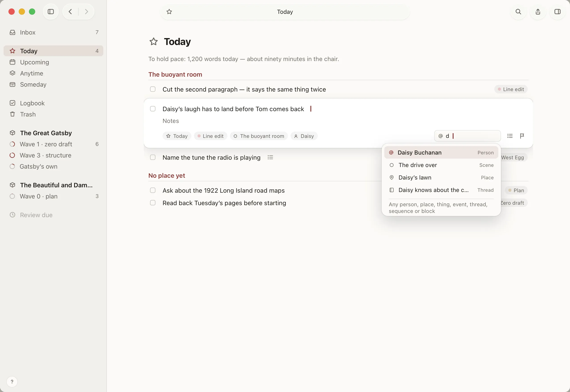Click checklist icon beside radio tune task
Viewport: 570px width, 392px height.
point(270,157)
